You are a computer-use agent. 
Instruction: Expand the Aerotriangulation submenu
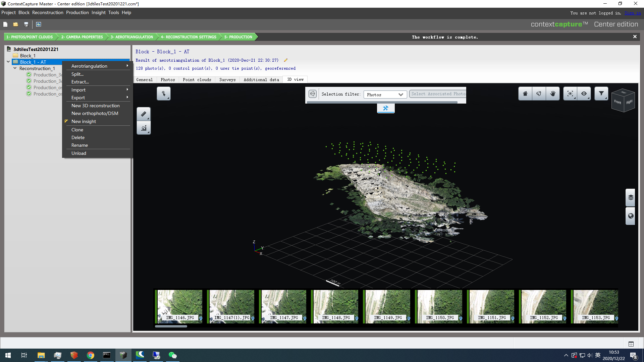tap(97, 66)
